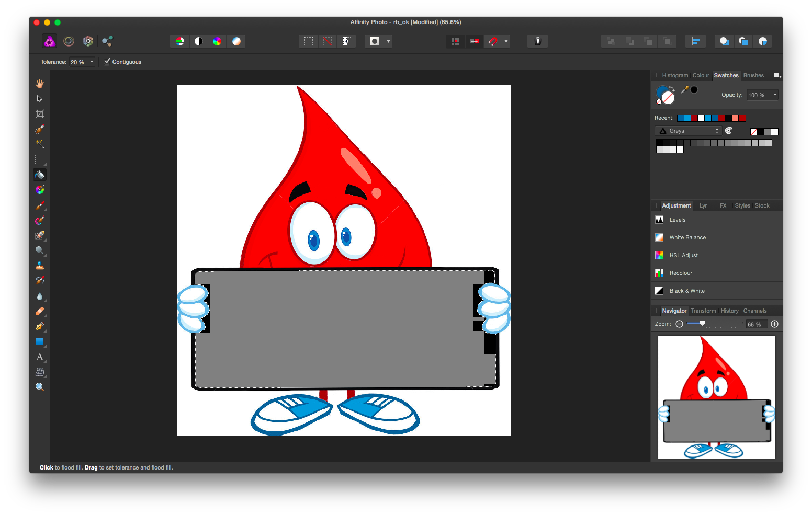Toggle the Contiguous checkbox
The image size is (812, 515).
pos(107,61)
